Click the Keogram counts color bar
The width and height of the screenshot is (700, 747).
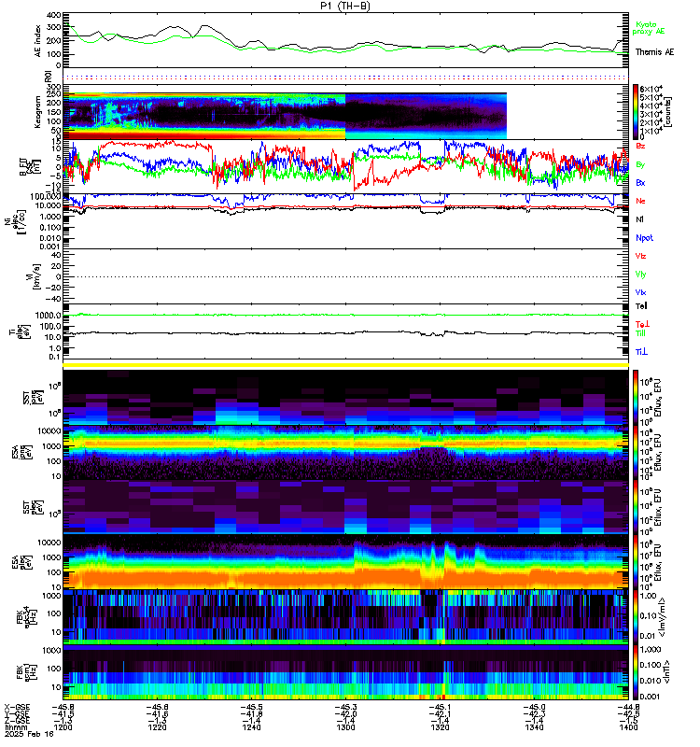pyautogui.click(x=636, y=112)
